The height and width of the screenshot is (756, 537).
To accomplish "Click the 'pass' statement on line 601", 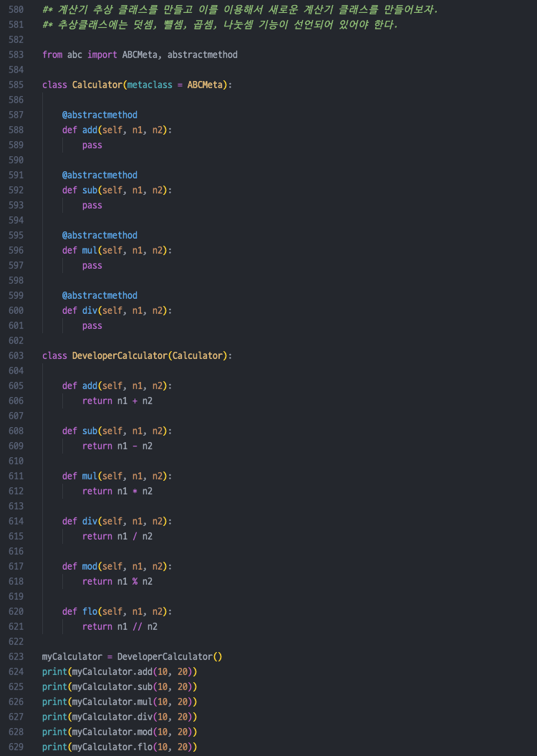I will pos(92,326).
